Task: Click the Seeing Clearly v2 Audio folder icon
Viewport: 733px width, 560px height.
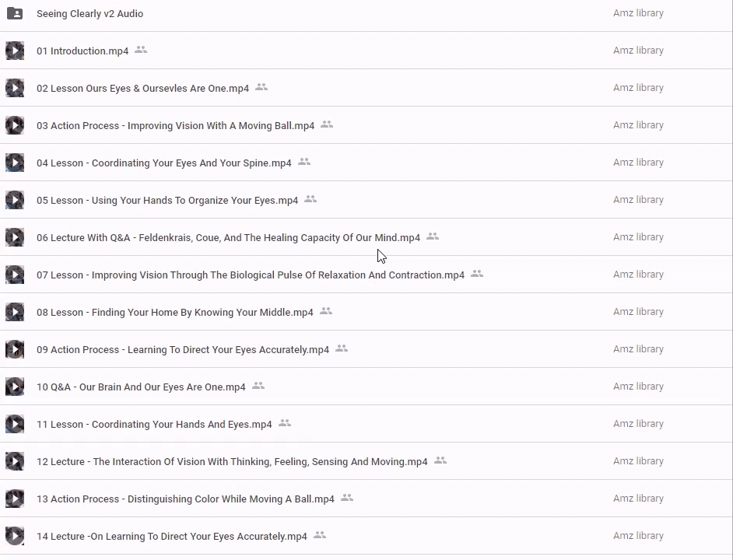Action: click(x=15, y=13)
